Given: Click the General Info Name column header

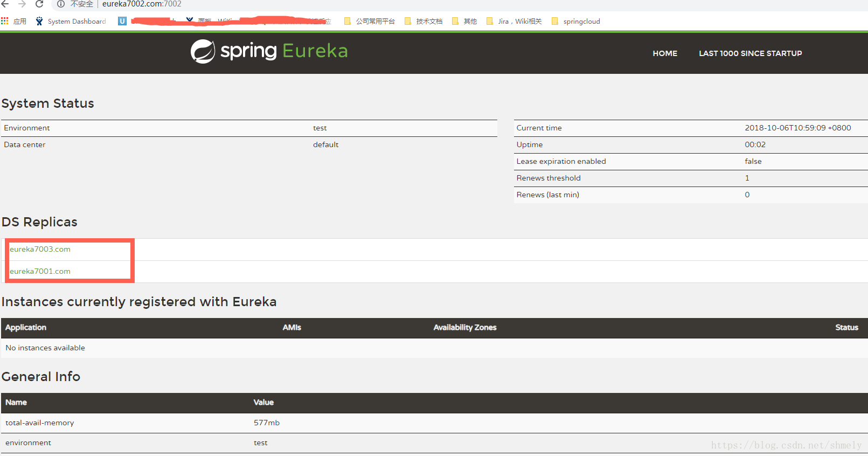Looking at the screenshot, I should tap(16, 402).
